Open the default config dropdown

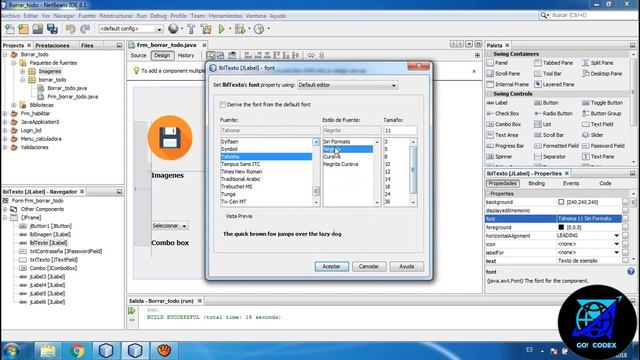[x=131, y=29]
